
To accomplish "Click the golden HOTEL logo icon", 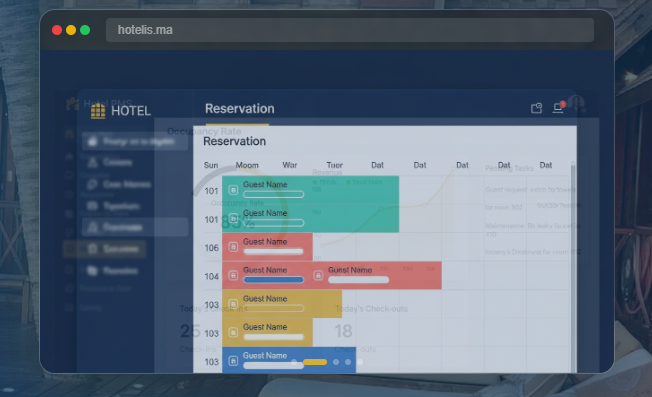I will [x=98, y=111].
